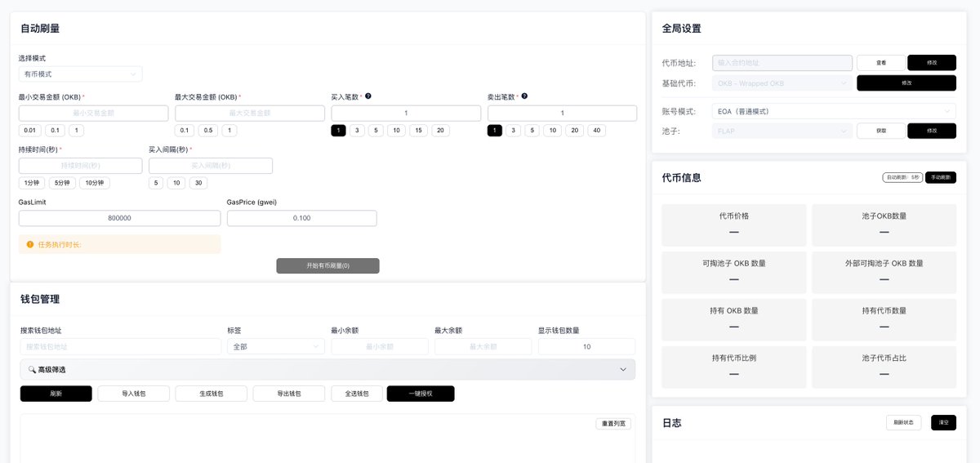
Task: Focus the 买入笔数 input field
Action: (406, 113)
